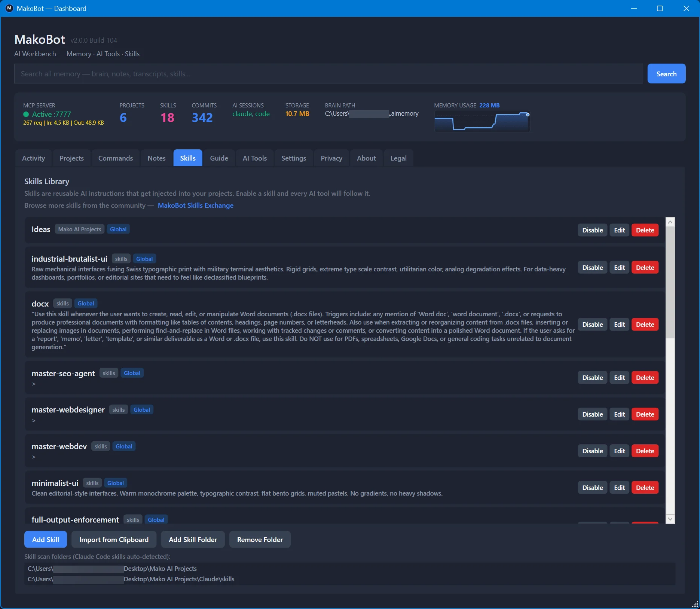700x609 pixels.
Task: Click the MakoBot app icon in title bar
Action: click(x=9, y=8)
